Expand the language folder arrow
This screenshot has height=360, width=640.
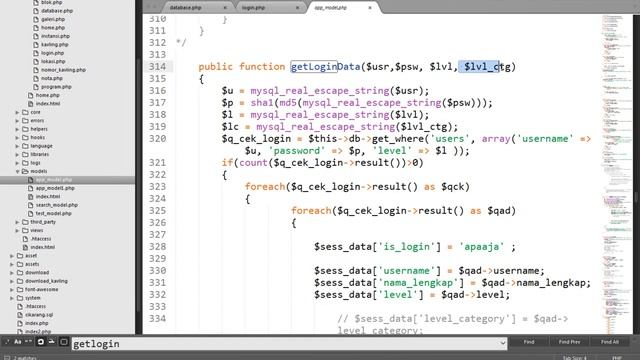[17, 146]
